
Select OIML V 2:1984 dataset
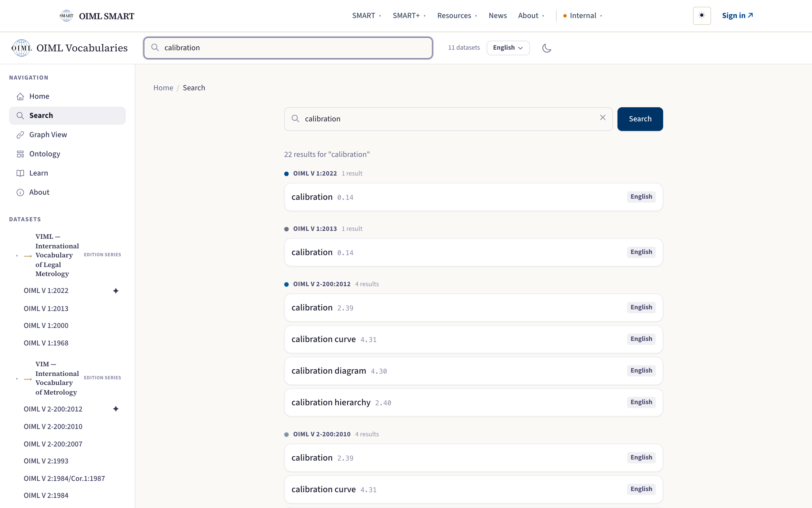coord(46,495)
